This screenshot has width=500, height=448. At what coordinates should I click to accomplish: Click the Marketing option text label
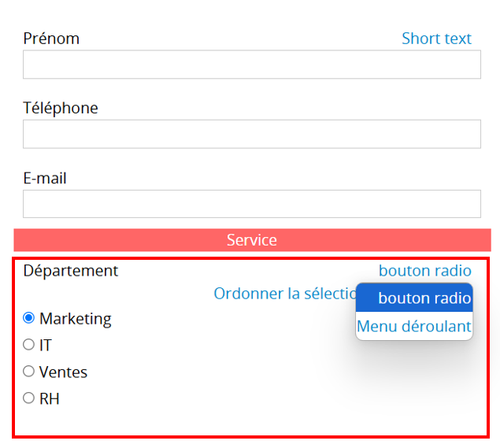76,319
